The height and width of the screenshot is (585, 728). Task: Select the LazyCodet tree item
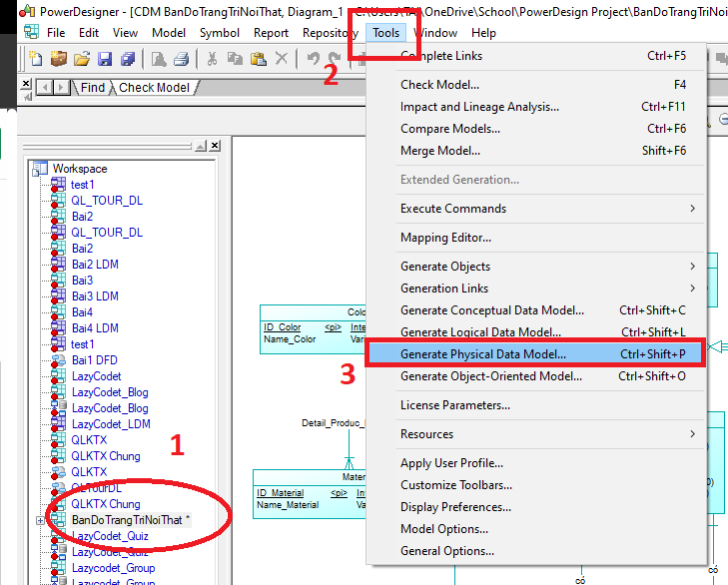(96, 376)
